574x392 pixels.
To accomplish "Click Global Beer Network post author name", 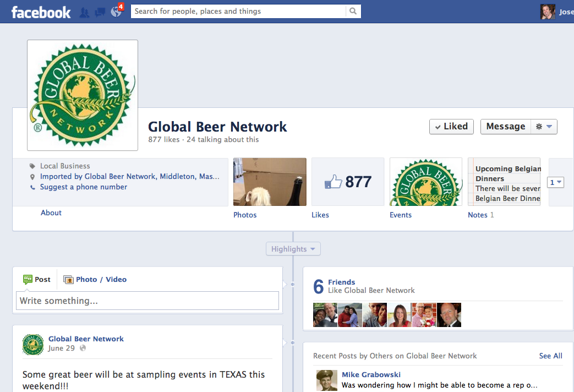I will click(x=86, y=339).
